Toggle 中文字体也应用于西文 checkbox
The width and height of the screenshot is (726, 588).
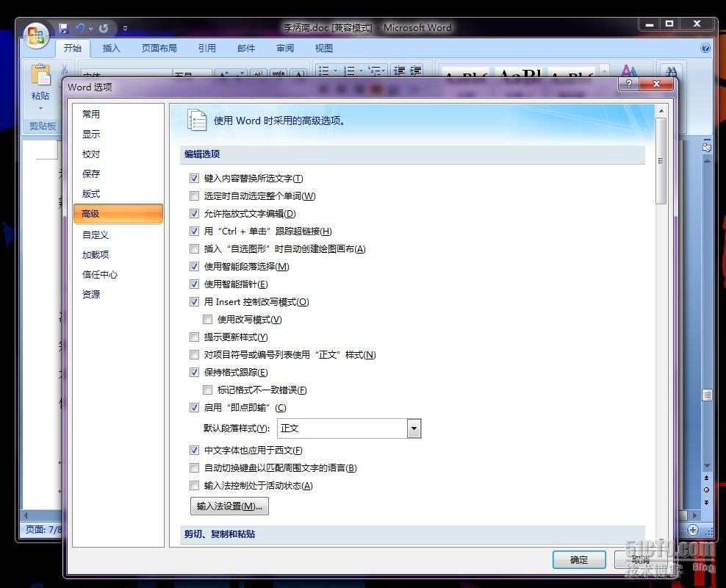click(x=195, y=450)
